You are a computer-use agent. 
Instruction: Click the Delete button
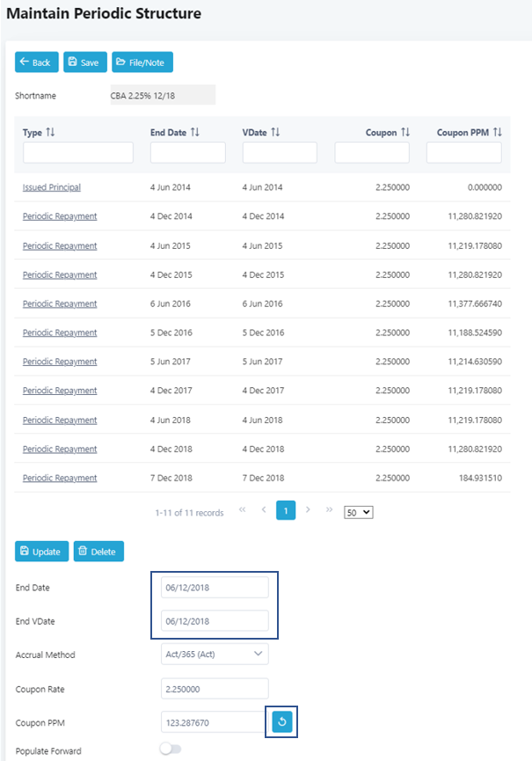point(98,552)
